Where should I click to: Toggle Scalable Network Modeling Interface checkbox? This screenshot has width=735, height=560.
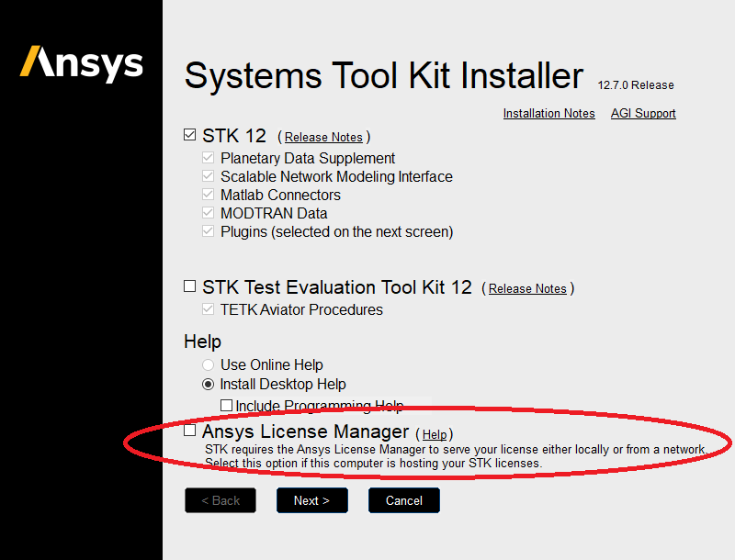coord(209,176)
